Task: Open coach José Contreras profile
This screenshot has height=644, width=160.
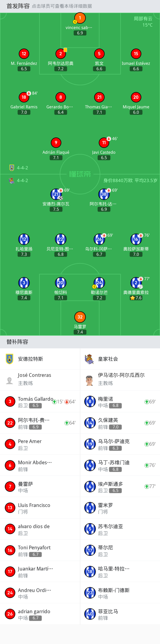Action: (40, 380)
